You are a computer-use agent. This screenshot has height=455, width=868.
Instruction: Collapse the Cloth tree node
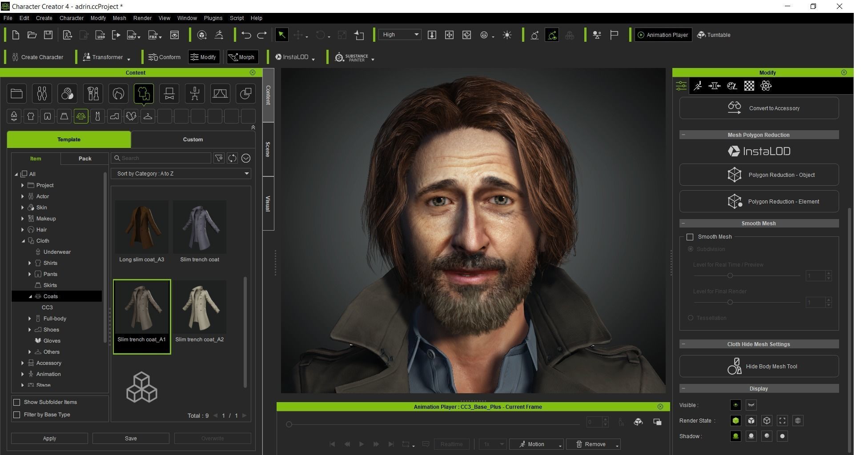[x=23, y=241]
